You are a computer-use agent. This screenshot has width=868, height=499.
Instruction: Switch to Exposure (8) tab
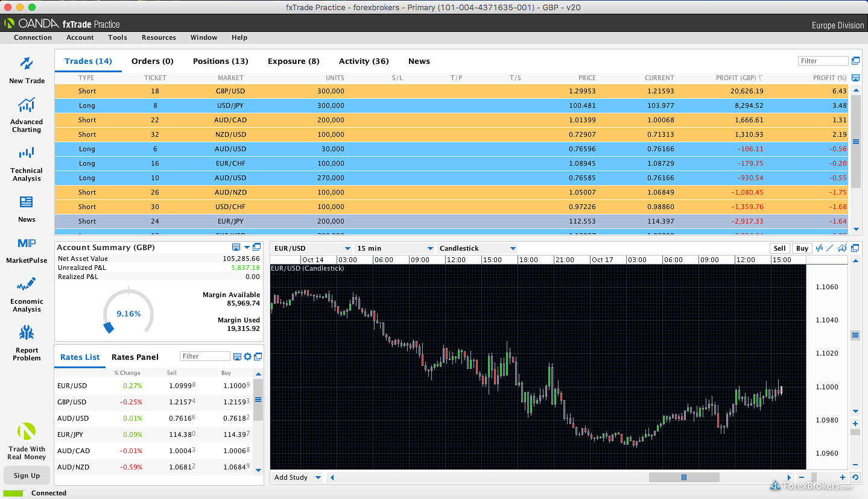coord(294,61)
